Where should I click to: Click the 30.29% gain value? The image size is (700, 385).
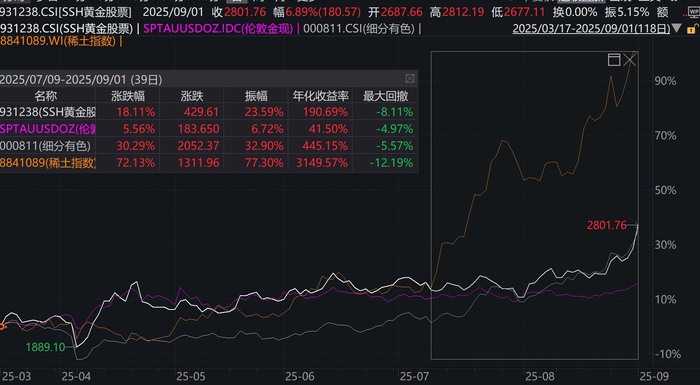coord(136,146)
